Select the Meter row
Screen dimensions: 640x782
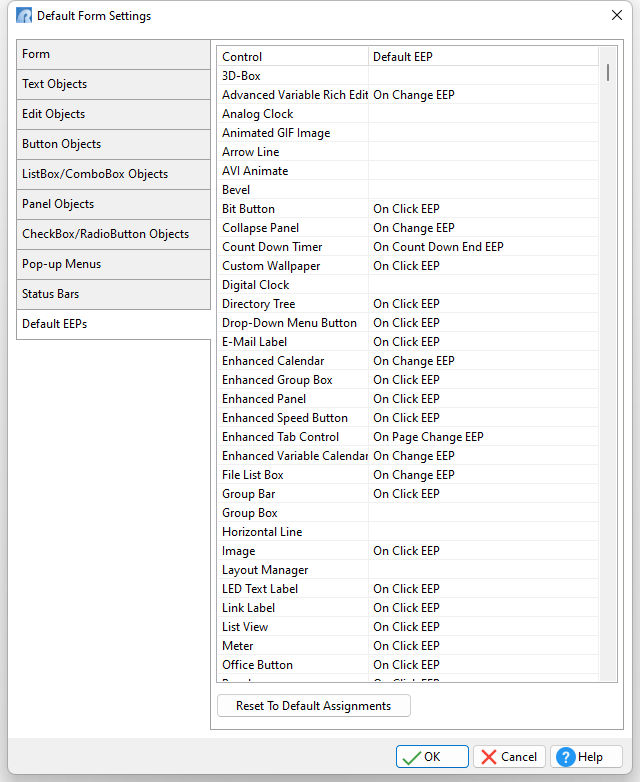click(x=408, y=645)
